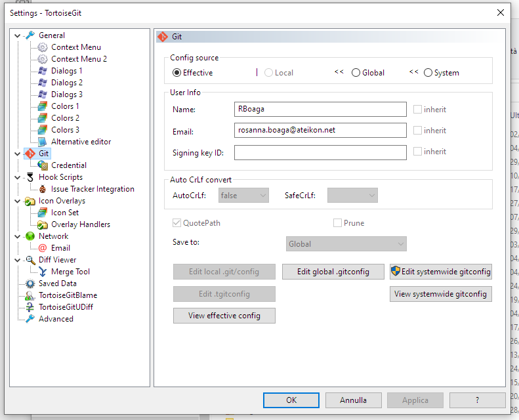
Task: Enable the Prune checkbox
Action: pos(338,223)
